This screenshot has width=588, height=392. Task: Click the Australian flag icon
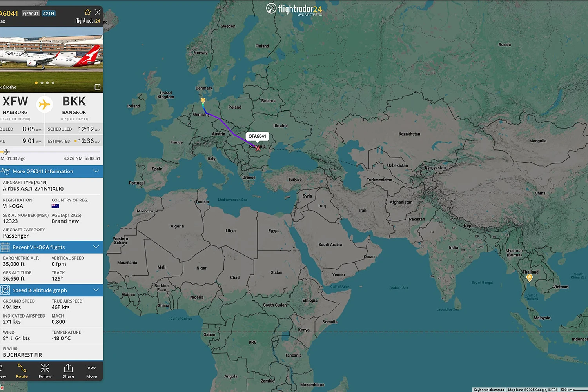pos(55,206)
